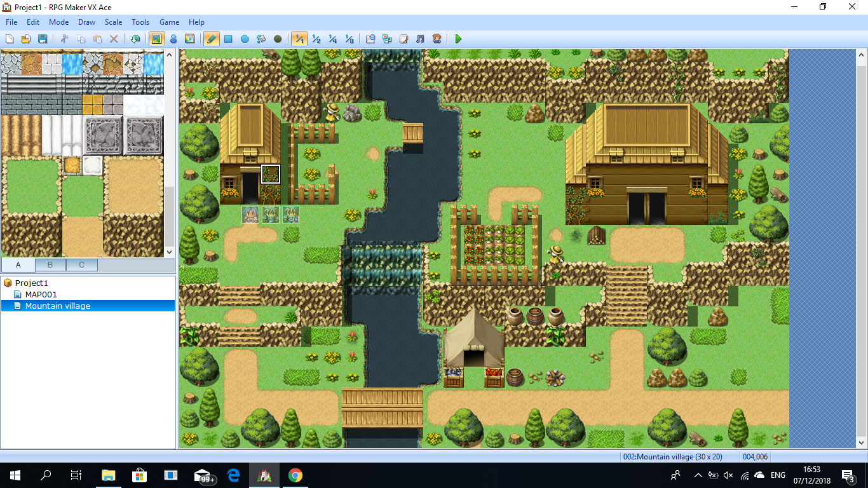Switch to Event editing mode

(x=173, y=39)
